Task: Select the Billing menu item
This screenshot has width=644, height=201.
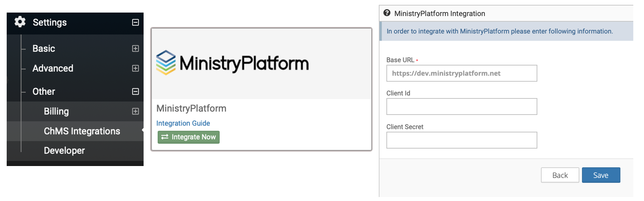Action: tap(56, 111)
